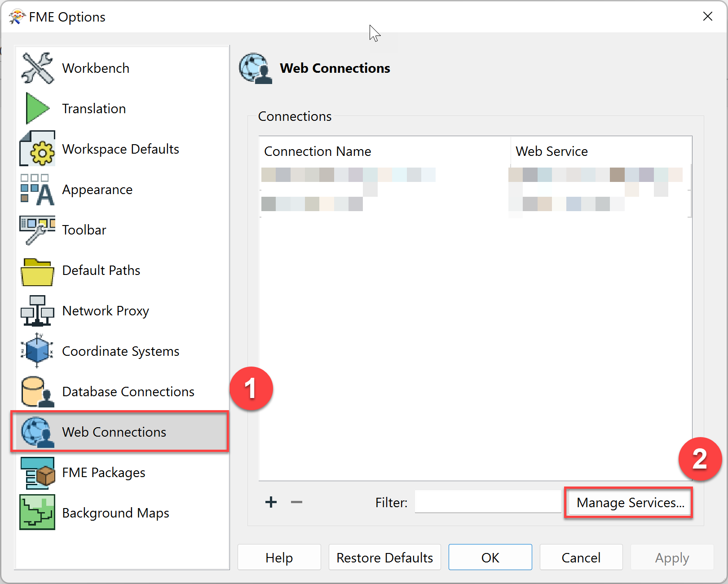The height and width of the screenshot is (584, 728).
Task: Click the Toolbar wrench icon
Action: 37,230
